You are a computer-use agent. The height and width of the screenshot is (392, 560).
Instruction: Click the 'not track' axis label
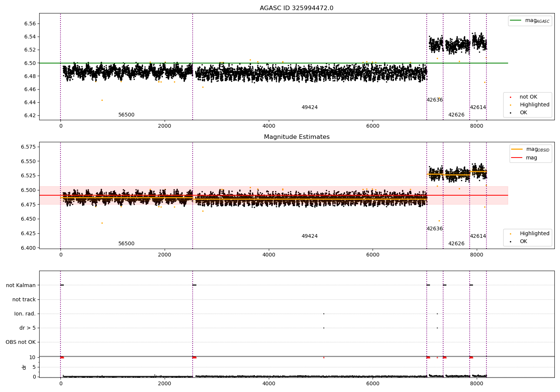tap(24, 299)
